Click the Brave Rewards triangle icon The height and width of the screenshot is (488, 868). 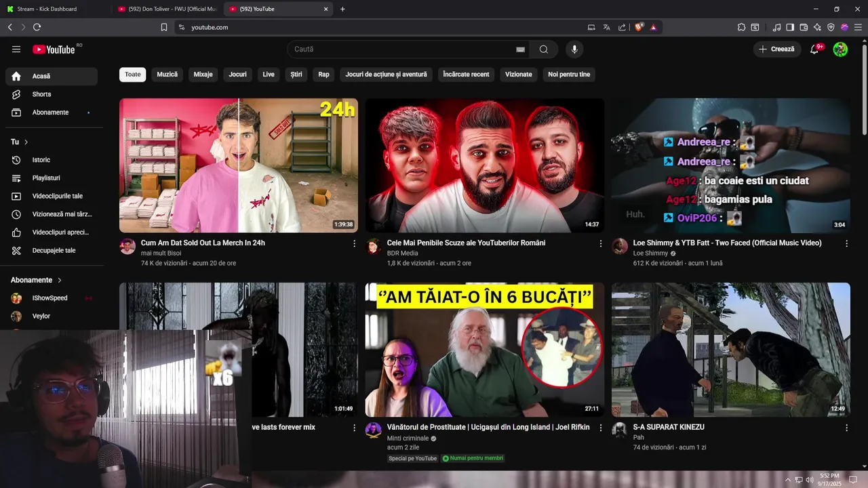[x=653, y=27]
